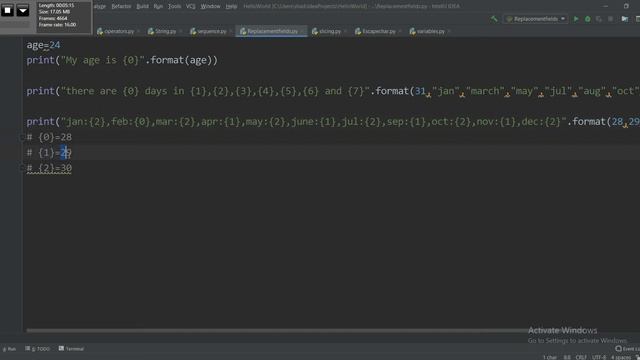This screenshot has width=640, height=360.
Task: Switch to the Escapechar.py tab
Action: pos(378,31)
